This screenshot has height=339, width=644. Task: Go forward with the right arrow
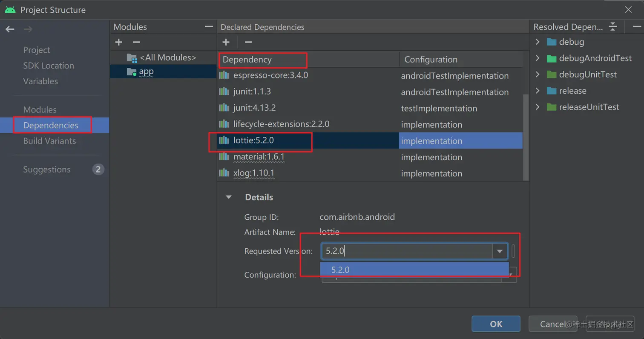28,29
